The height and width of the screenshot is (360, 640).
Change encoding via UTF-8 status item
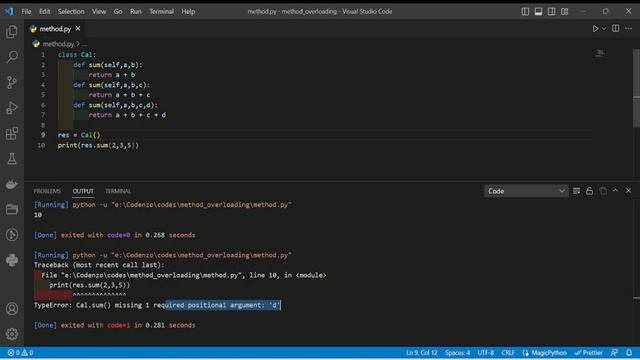pos(486,353)
